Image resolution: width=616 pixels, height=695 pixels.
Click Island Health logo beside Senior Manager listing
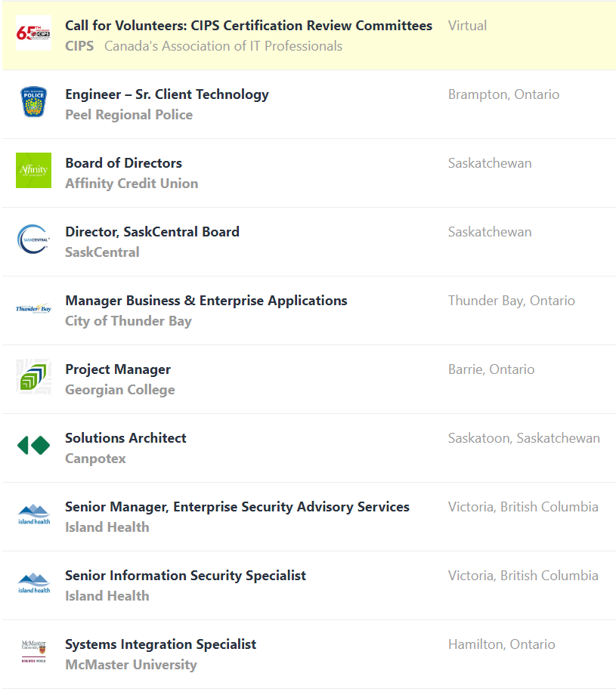pos(34,514)
